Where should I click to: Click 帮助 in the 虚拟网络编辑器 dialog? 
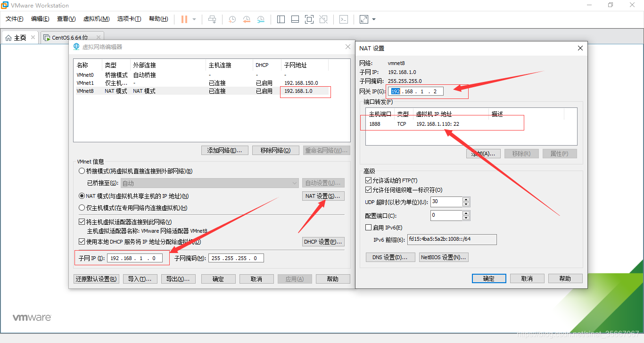pos(333,279)
